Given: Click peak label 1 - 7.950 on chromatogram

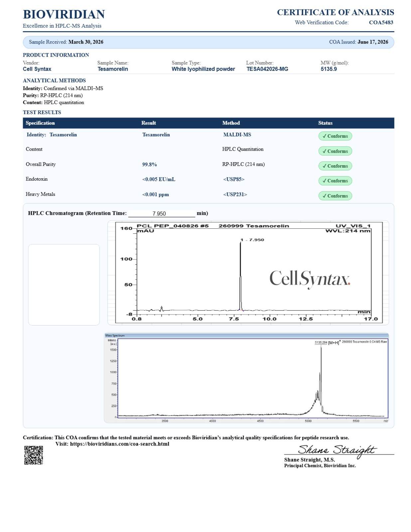Looking at the screenshot, I should point(252,240).
